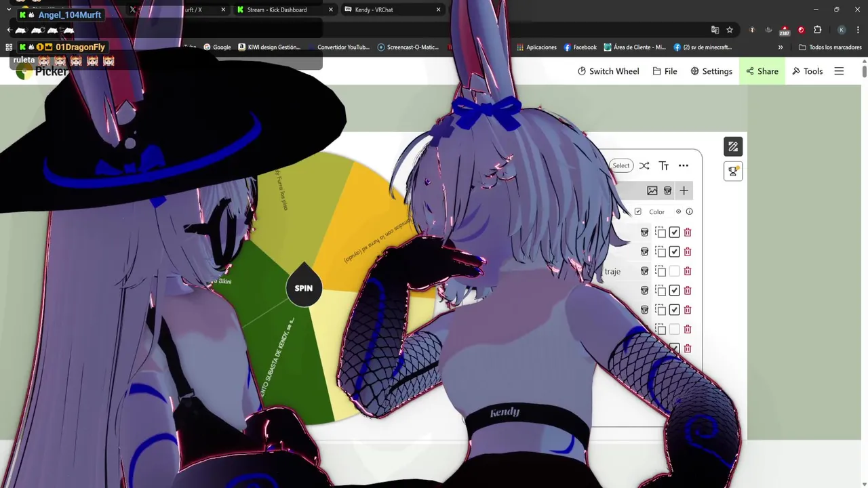The width and height of the screenshot is (868, 488).
Task: Open the Aplicaciones bookmark
Action: (x=536, y=47)
